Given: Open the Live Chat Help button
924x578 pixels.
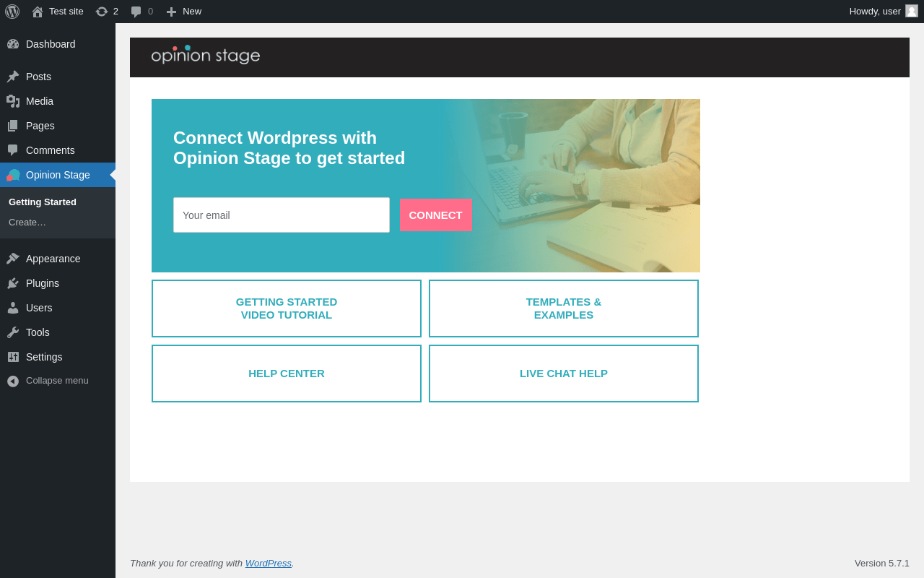Looking at the screenshot, I should (564, 374).
